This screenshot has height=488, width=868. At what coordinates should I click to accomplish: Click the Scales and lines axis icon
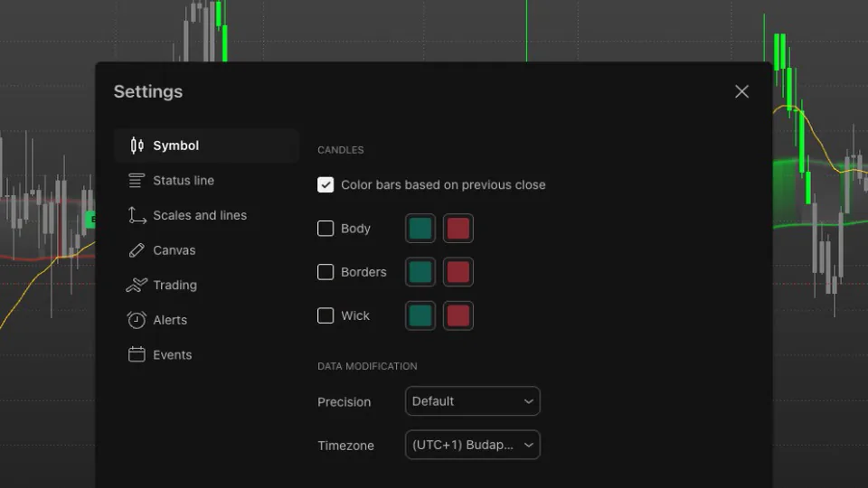[137, 215]
